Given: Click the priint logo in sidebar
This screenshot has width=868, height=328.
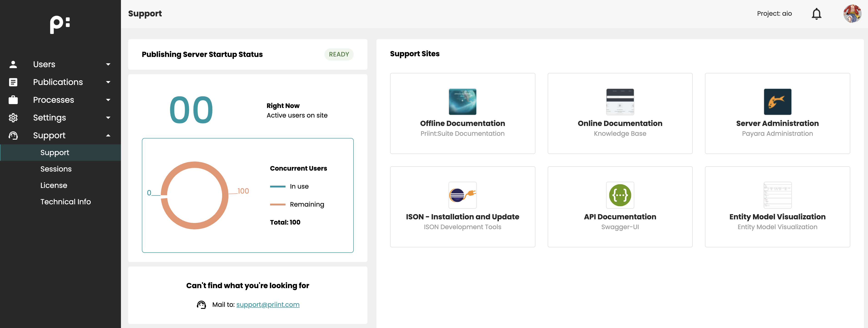Looking at the screenshot, I should (60, 24).
